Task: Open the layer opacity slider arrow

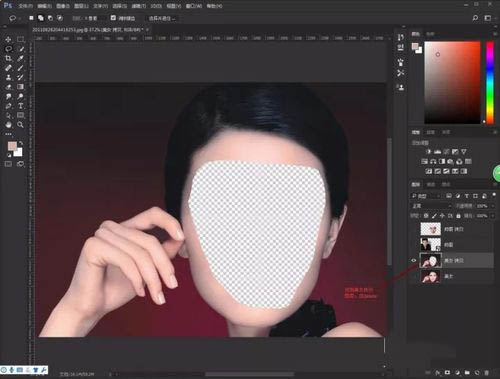Action: coord(492,206)
